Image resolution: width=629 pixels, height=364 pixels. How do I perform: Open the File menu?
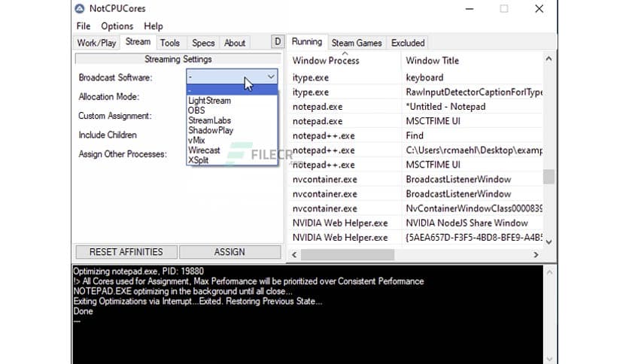[84, 26]
